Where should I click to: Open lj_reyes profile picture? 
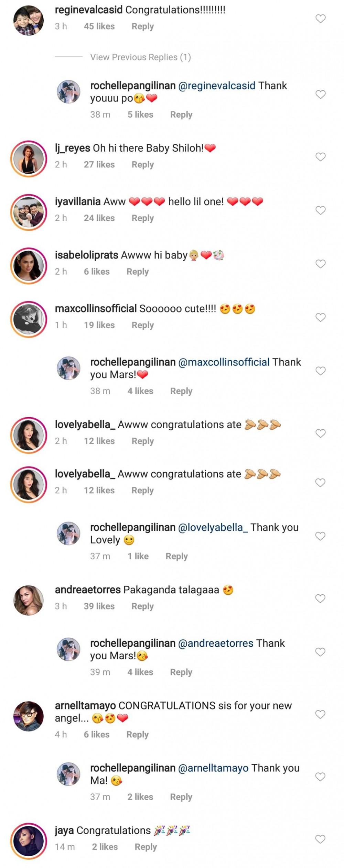coord(29,158)
